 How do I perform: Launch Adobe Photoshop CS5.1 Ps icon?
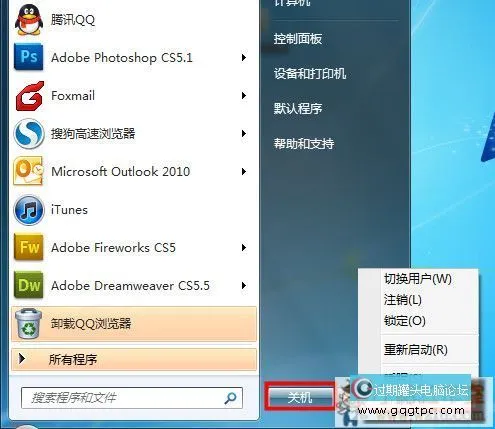pos(29,57)
